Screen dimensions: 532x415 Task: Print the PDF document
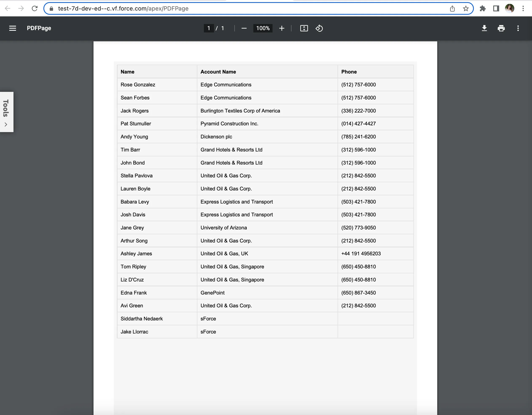(501, 28)
